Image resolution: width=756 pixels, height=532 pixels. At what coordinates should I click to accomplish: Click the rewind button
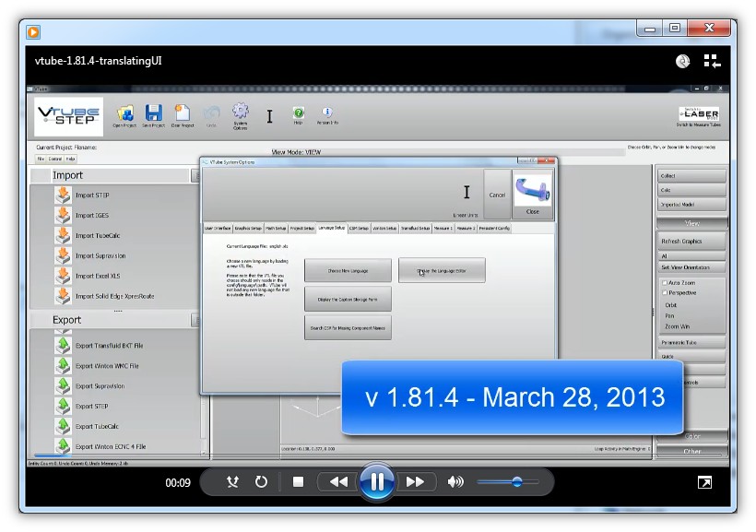(x=338, y=482)
